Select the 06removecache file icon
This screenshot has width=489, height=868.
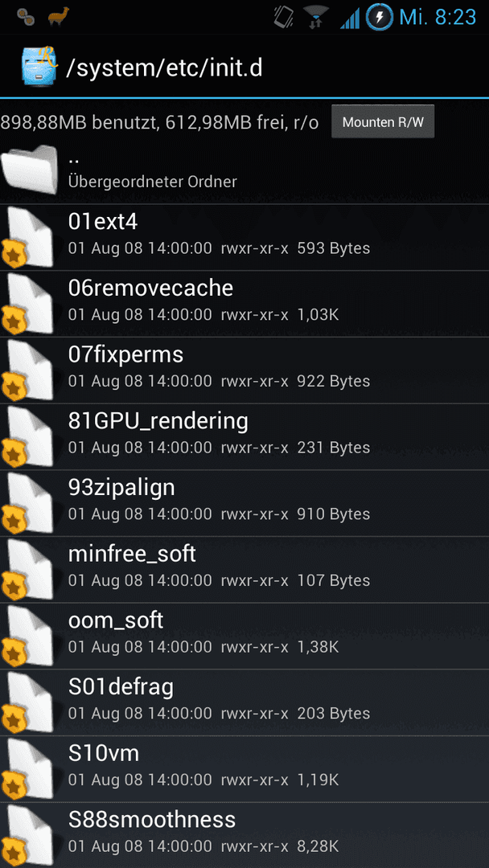[27, 304]
